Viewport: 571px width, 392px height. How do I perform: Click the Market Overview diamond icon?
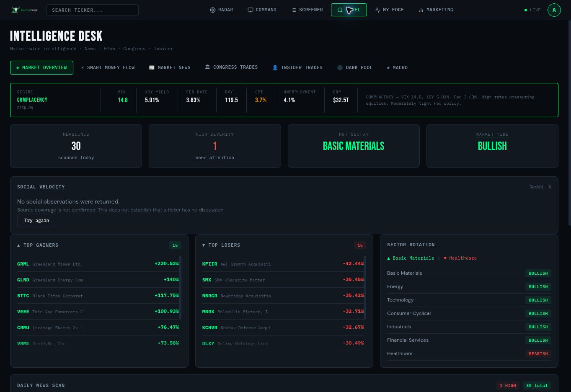(18, 67)
